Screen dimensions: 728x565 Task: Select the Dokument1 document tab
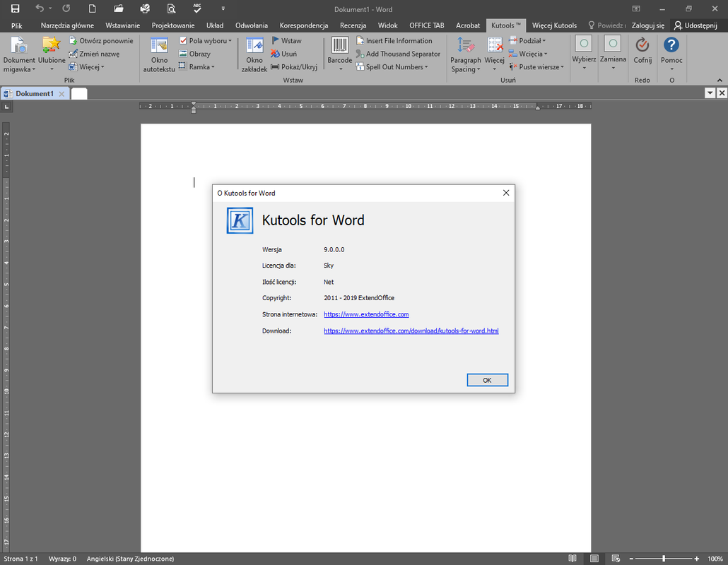(35, 94)
